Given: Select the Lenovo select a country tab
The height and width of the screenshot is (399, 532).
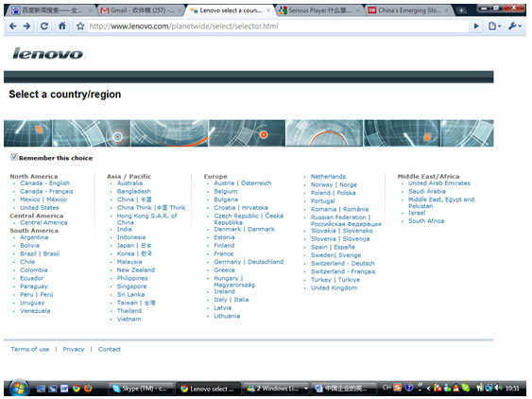Looking at the screenshot, I should point(231,10).
